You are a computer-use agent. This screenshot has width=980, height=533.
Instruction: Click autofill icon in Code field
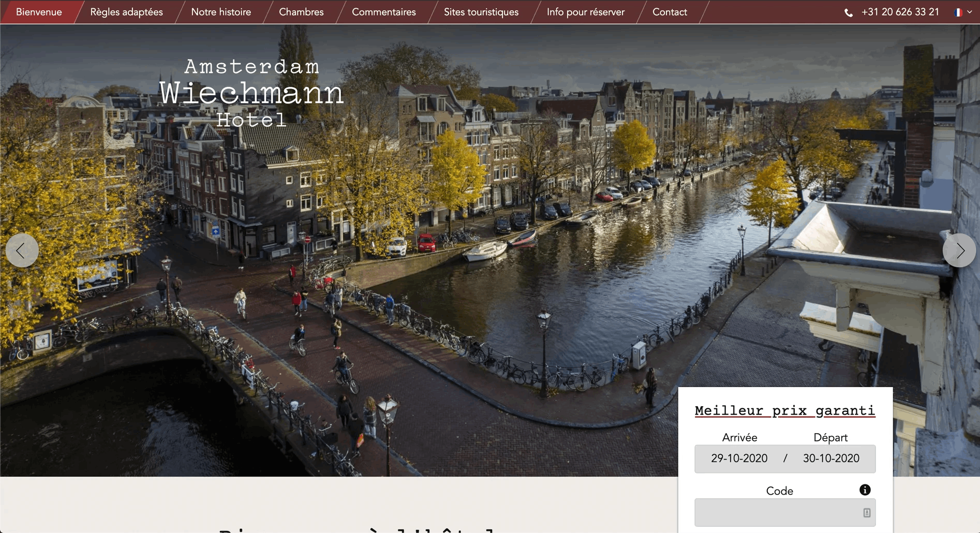click(867, 512)
